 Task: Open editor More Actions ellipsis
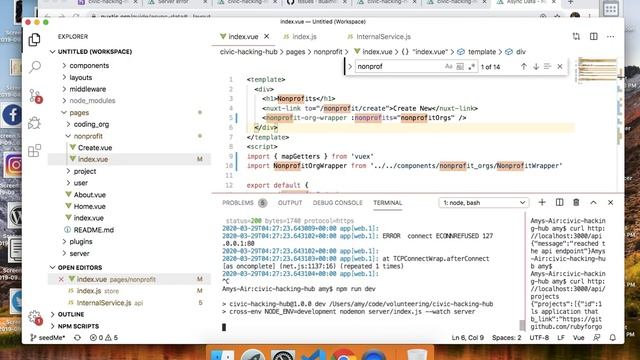click(611, 36)
